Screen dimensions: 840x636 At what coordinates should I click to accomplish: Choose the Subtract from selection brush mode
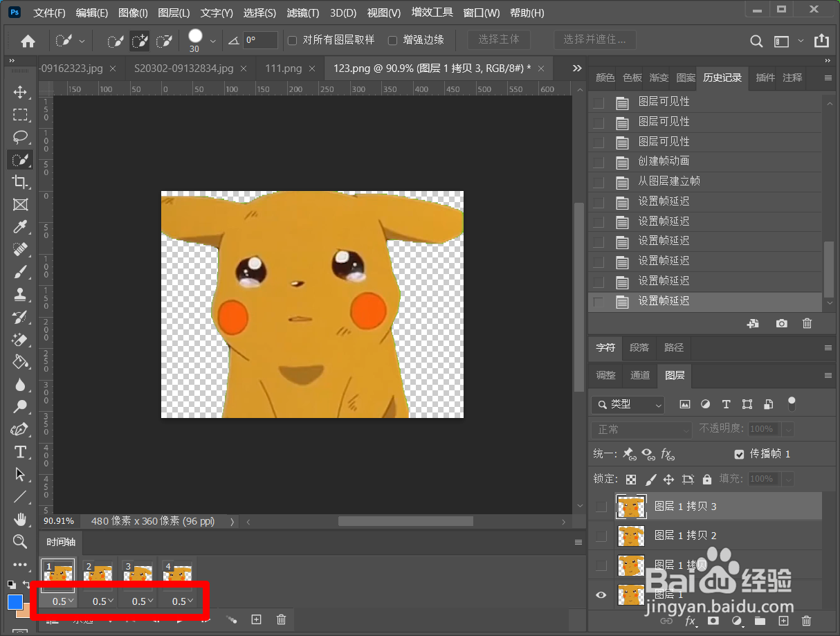164,41
